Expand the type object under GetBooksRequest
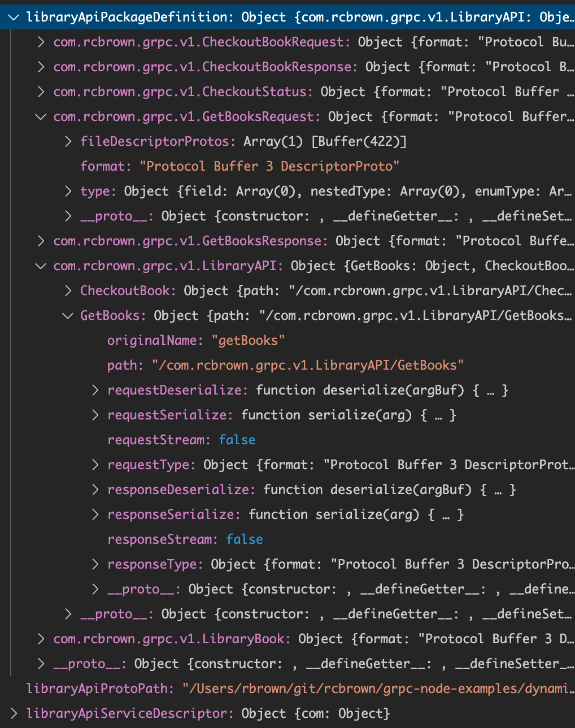 [x=68, y=191]
